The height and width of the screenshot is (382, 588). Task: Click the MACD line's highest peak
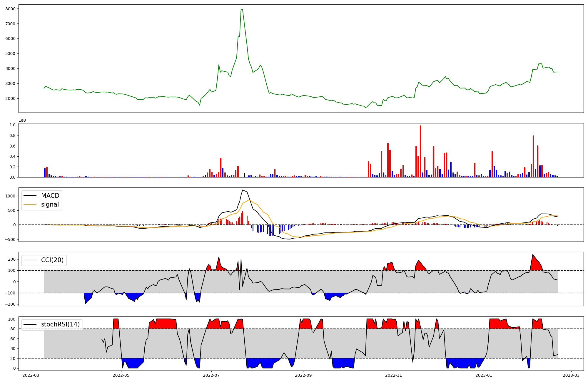pos(243,190)
